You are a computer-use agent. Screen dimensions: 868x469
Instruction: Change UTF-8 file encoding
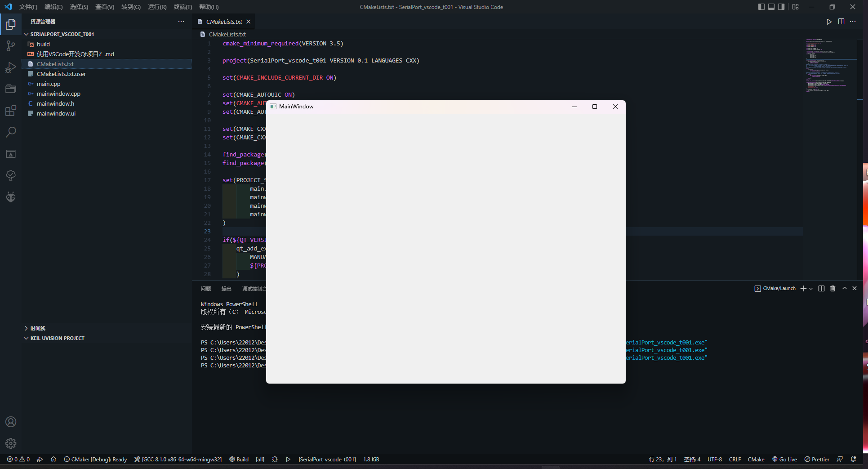coord(715,460)
